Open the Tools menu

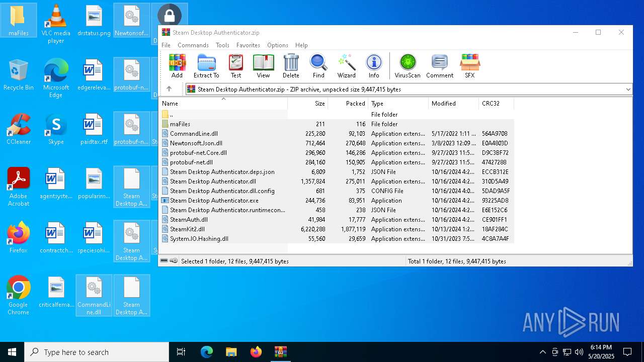pyautogui.click(x=222, y=45)
